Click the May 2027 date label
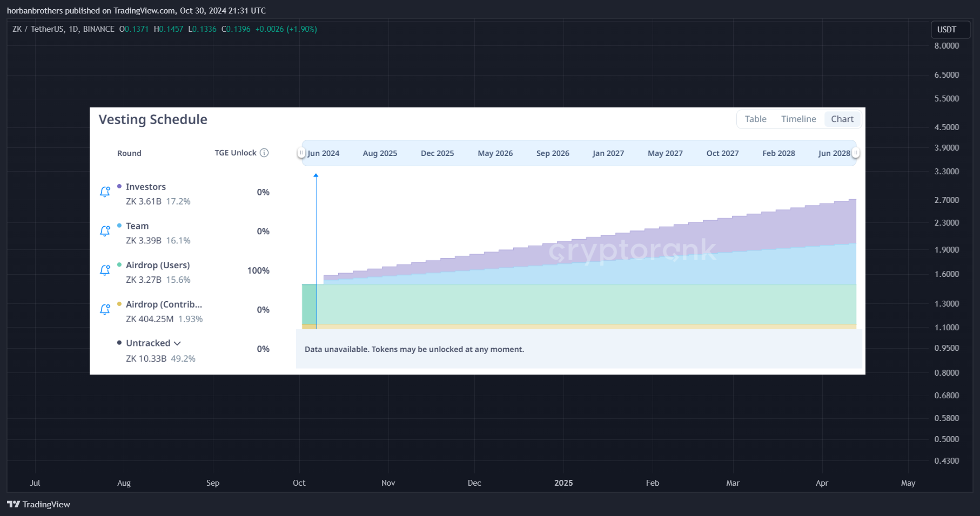The image size is (980, 516). [665, 153]
